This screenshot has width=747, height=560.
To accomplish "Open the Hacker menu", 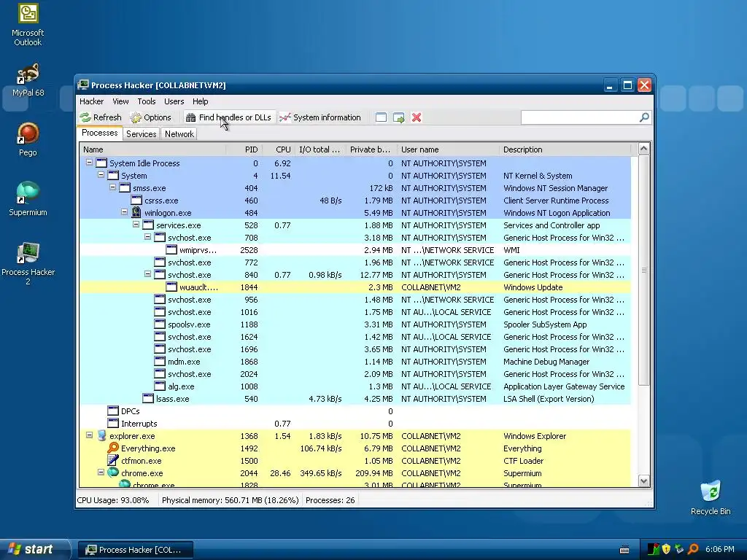I will click(x=91, y=101).
